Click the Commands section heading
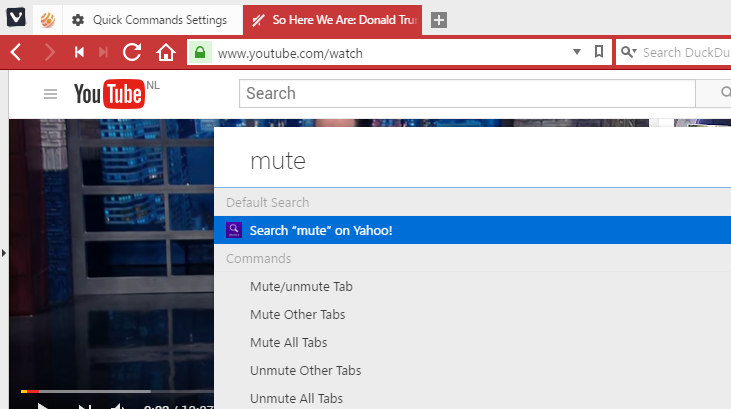Screen dimensions: 731x409 (x=258, y=258)
